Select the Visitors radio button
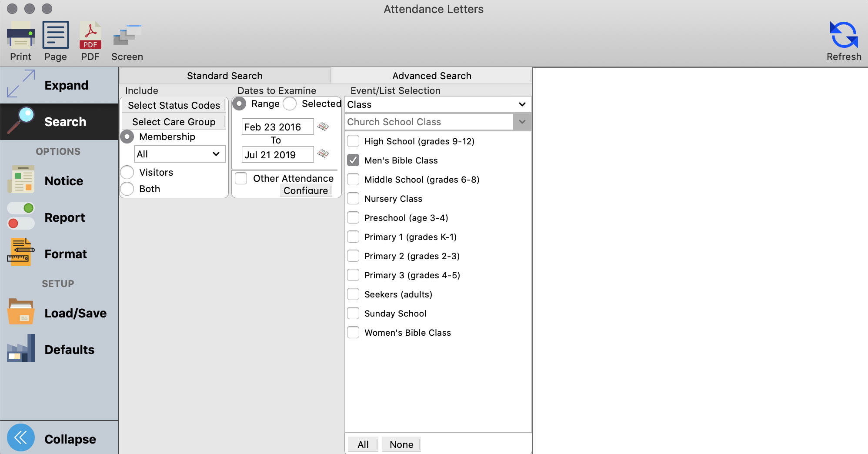 pos(127,172)
